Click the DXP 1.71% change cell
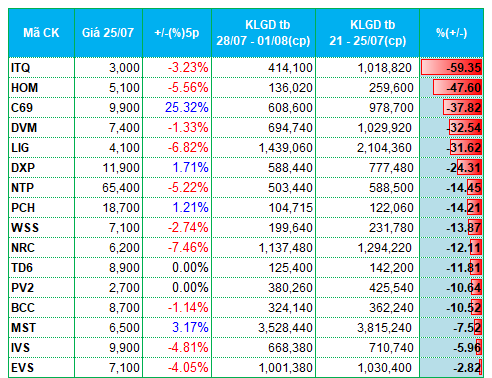This screenshot has width=492, height=378. 177,168
